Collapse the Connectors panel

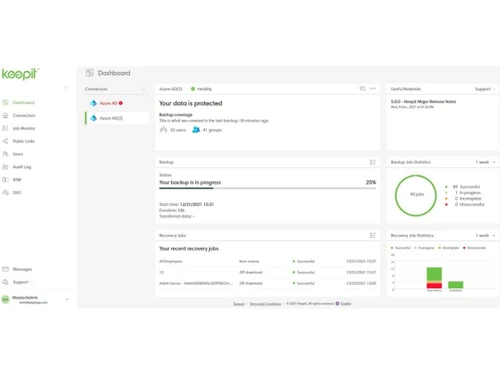point(144,89)
